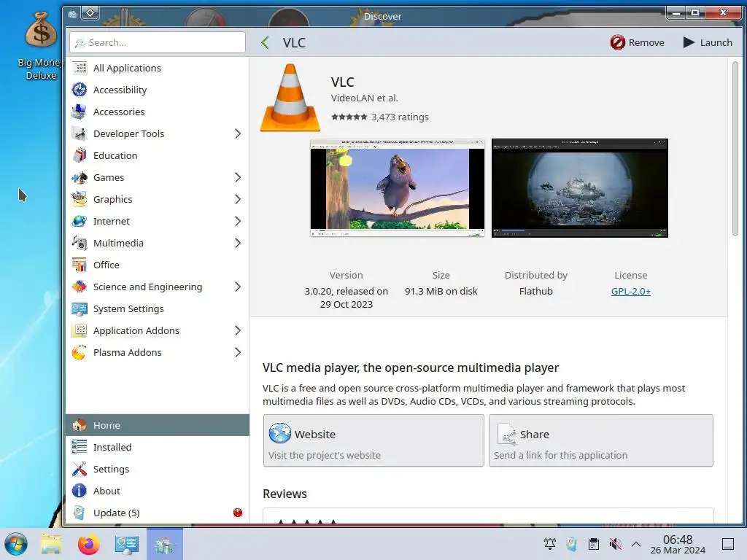This screenshot has width=747, height=560.
Task: Click the pin icon in the title bar
Action: 90,13
